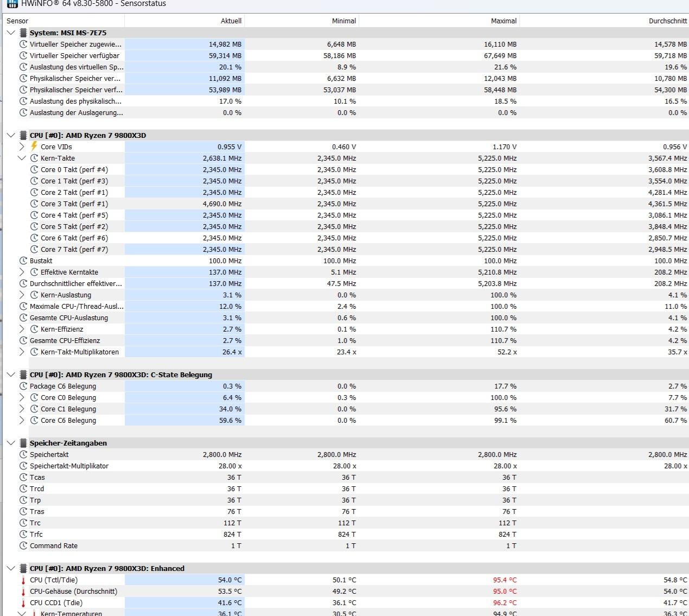
Task: Collapse the System: MSI MS-7E75 group
Action: click(11, 33)
